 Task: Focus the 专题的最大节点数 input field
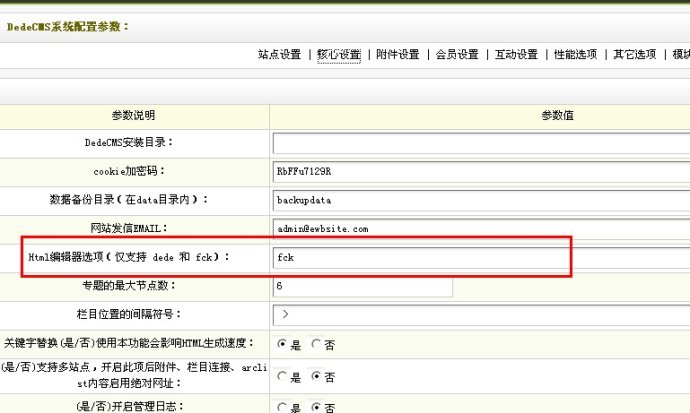(x=362, y=287)
